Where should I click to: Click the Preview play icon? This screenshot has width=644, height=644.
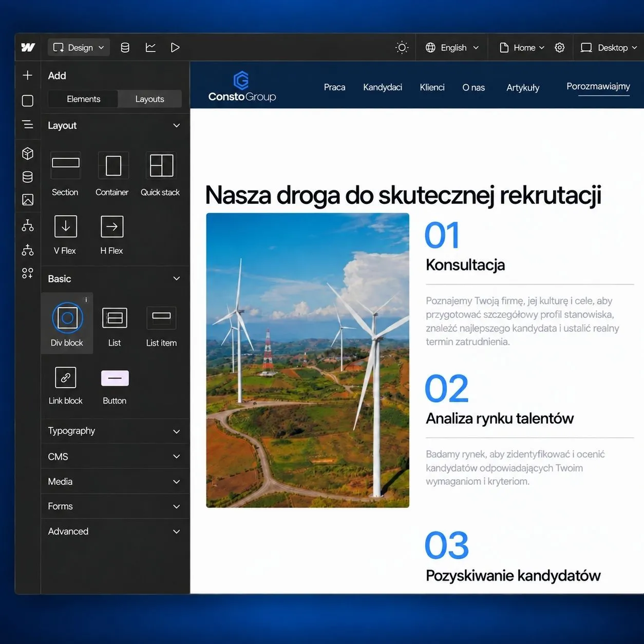[x=175, y=47]
